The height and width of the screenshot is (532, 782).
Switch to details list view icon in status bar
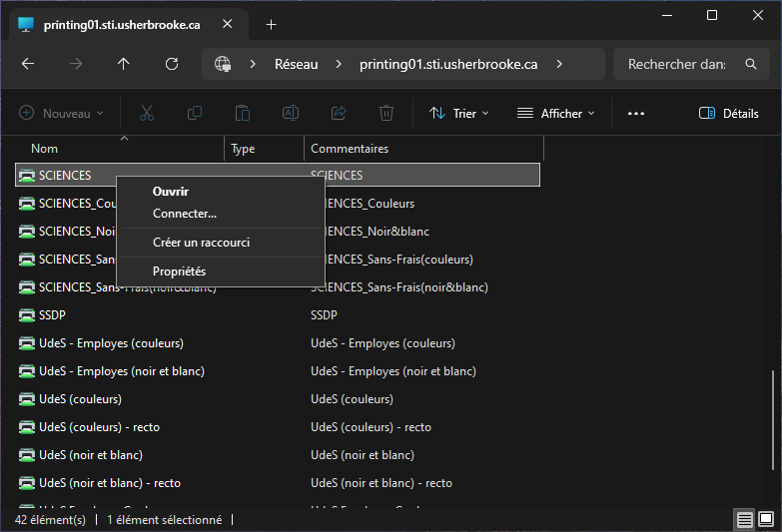pyautogui.click(x=745, y=520)
